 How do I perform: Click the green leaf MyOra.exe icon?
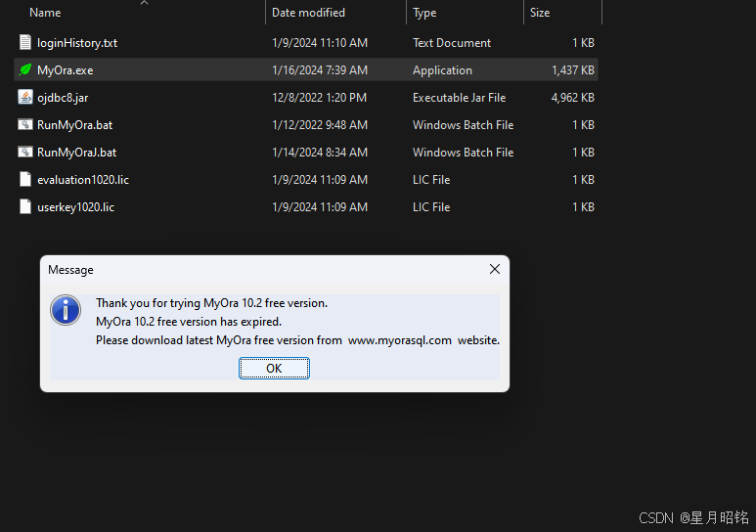tap(25, 70)
